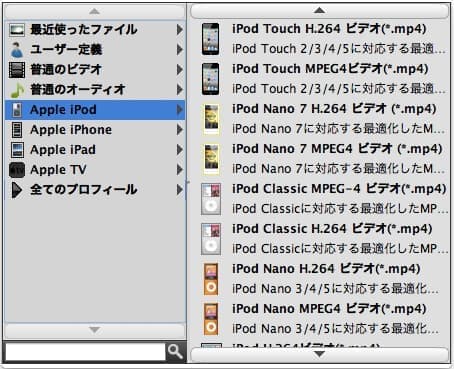Click the magnifying glass search icon

(175, 351)
